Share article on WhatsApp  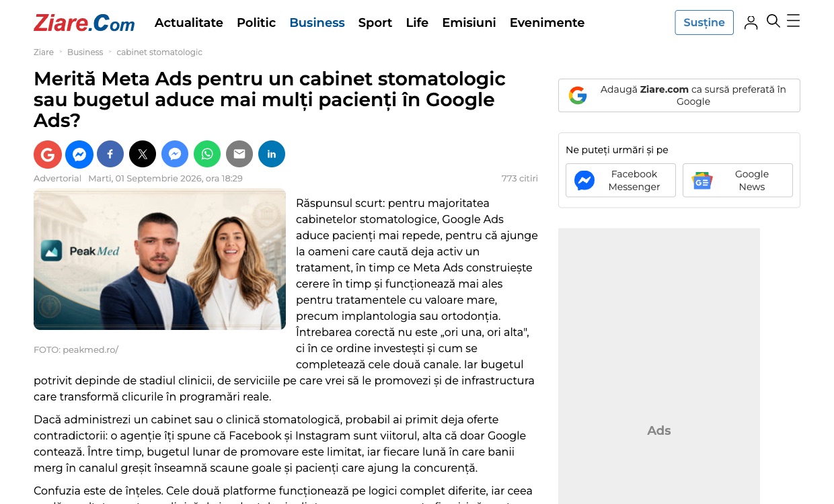tap(207, 154)
